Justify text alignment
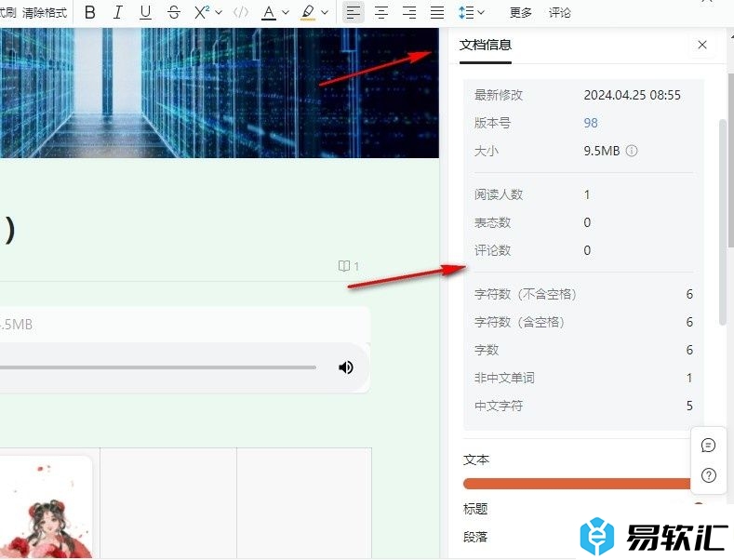 pyautogui.click(x=437, y=13)
